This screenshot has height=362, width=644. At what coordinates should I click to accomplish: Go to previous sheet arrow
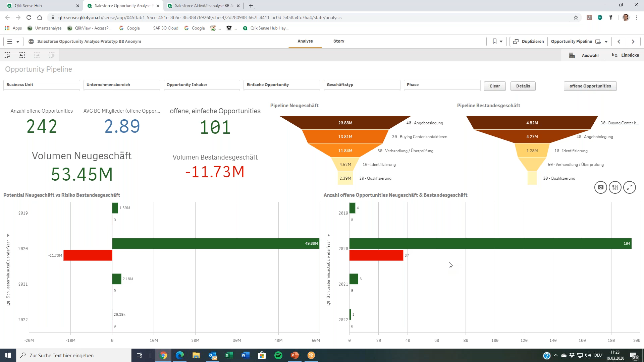[619, 42]
